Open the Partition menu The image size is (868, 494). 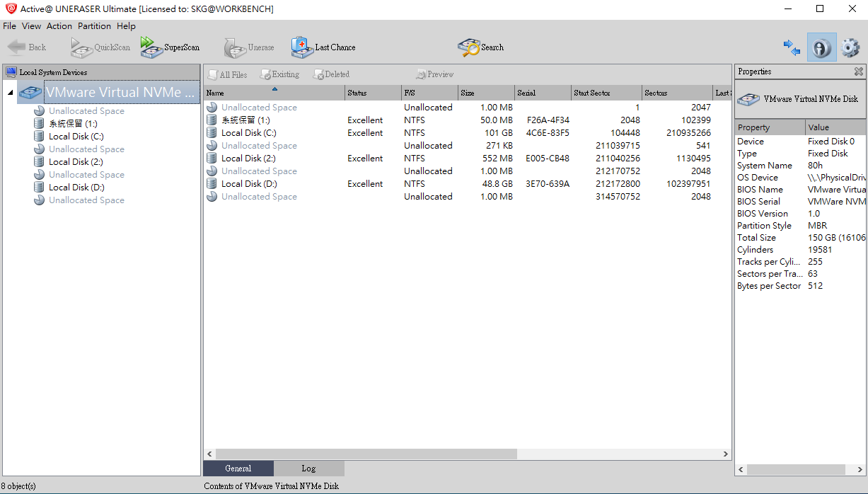(95, 26)
